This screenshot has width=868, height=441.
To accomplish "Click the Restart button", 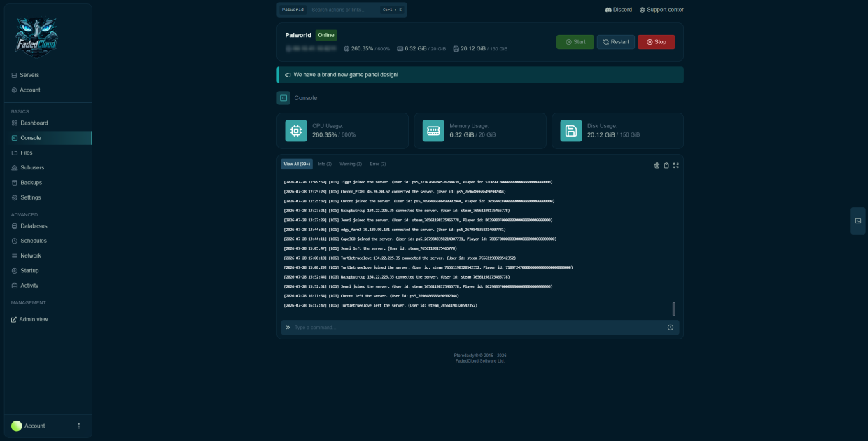I will click(616, 42).
